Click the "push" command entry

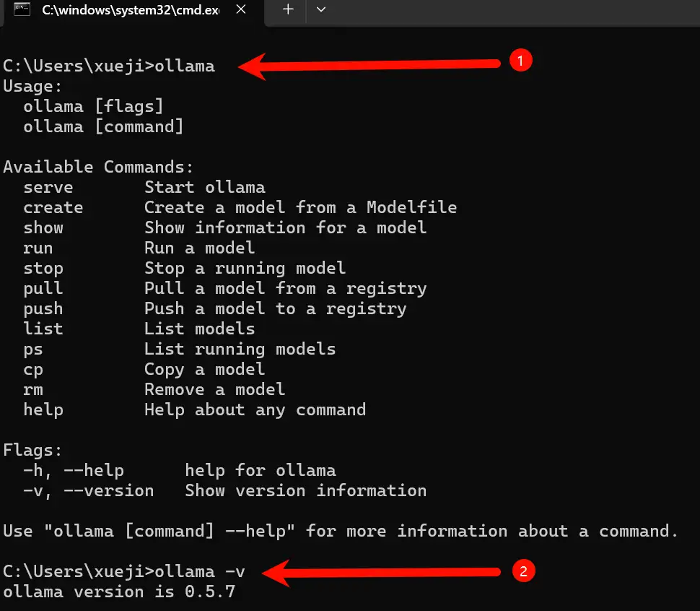[x=43, y=309]
